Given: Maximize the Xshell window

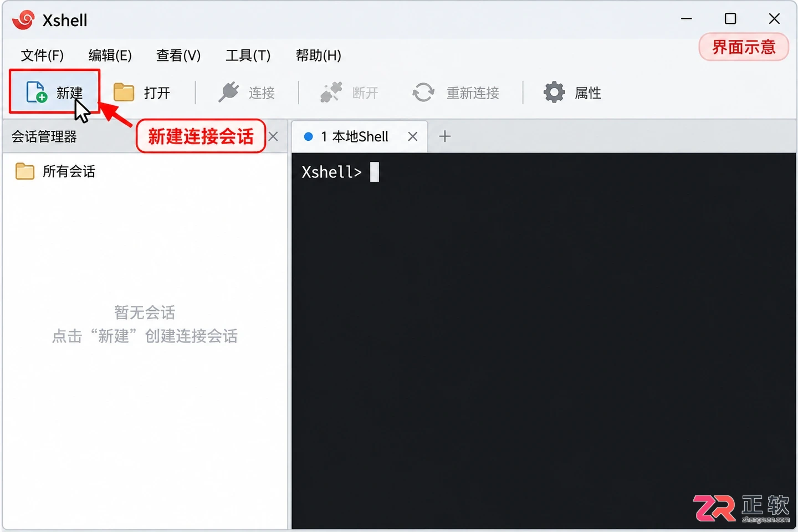Looking at the screenshot, I should [730, 19].
